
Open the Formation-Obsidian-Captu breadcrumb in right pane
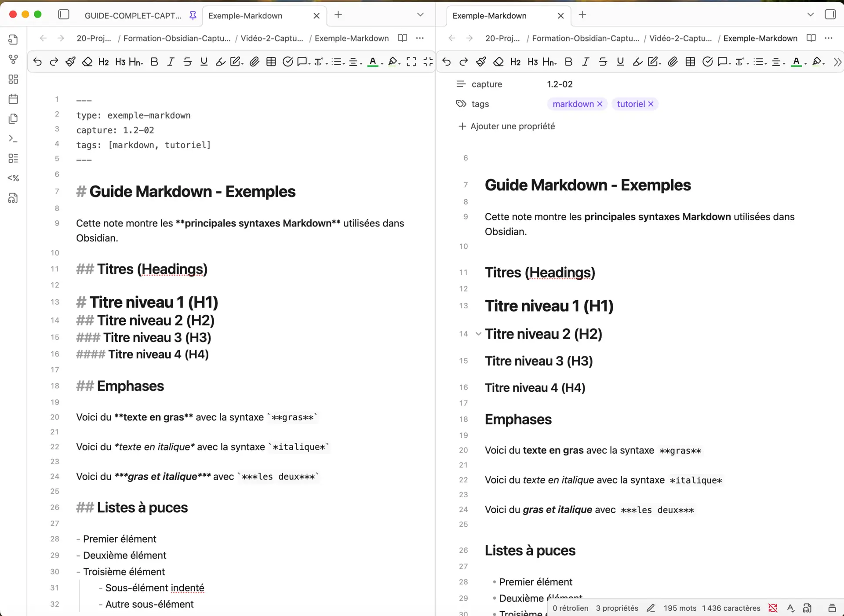(x=585, y=38)
